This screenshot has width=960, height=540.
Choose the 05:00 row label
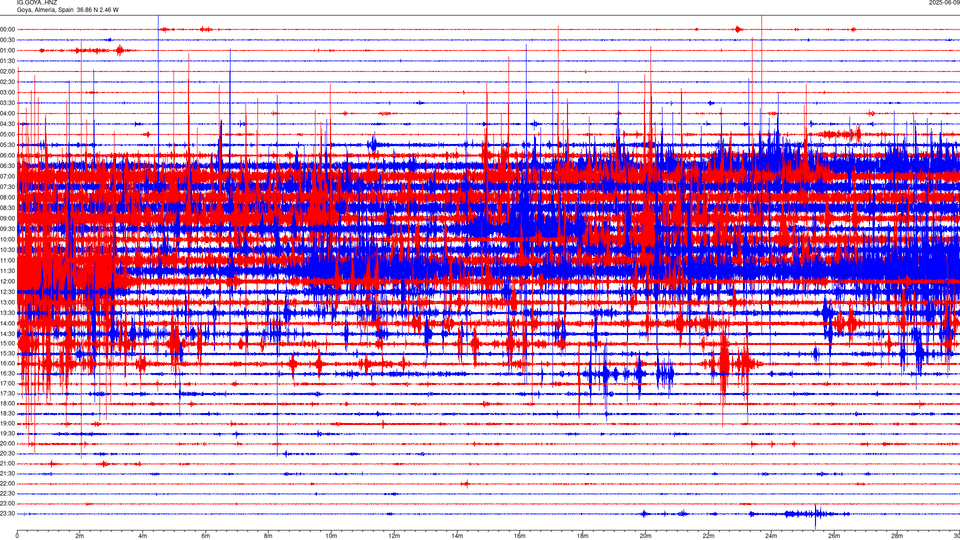(x=7, y=134)
